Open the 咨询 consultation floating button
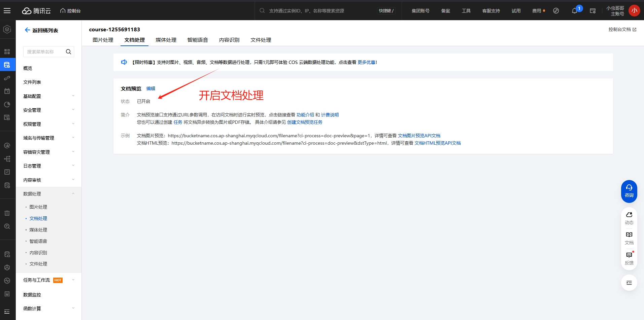This screenshot has width=644, height=320. tap(629, 191)
